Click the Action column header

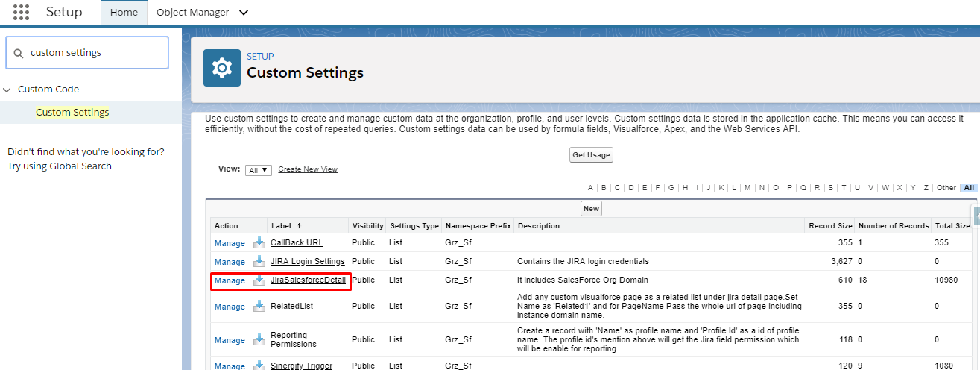tap(227, 225)
